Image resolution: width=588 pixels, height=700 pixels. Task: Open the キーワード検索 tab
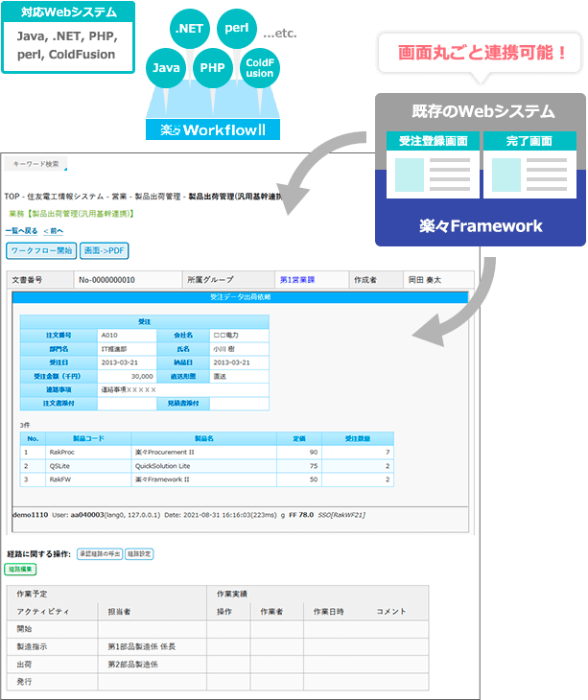click(x=35, y=164)
